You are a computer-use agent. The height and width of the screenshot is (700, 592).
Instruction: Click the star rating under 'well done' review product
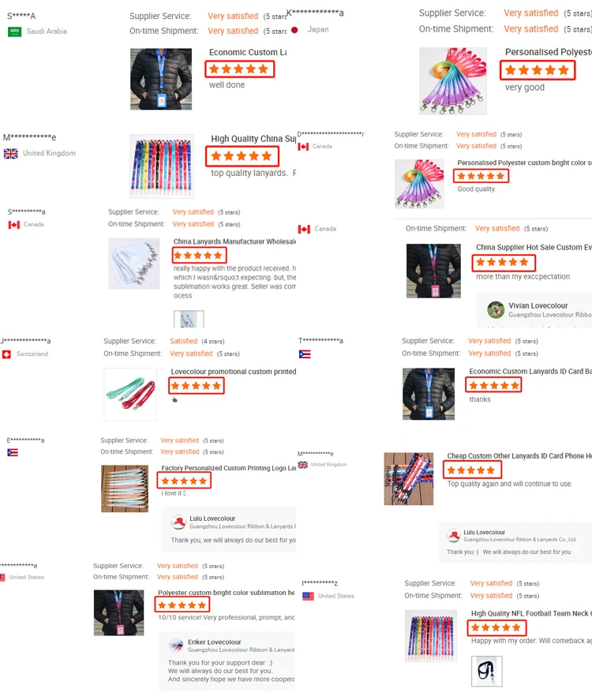point(239,69)
